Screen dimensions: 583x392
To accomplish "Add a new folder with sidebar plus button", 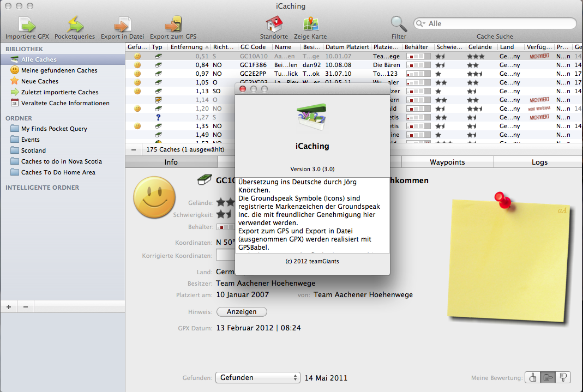I will point(9,307).
